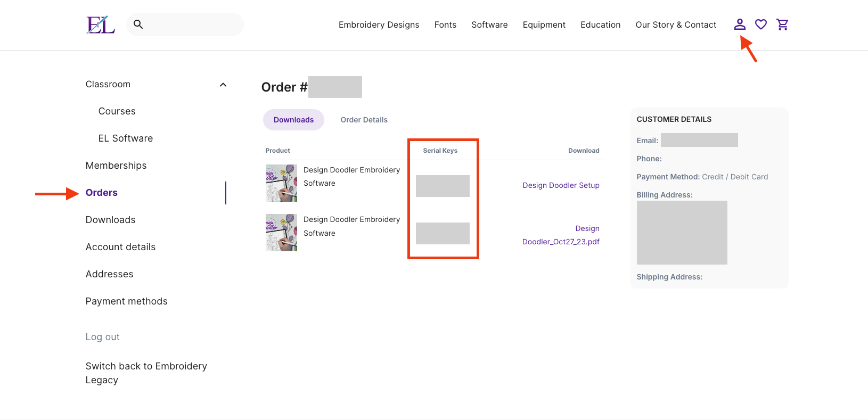This screenshot has width=868, height=420.
Task: Open the wishlist heart icon
Action: coord(761,24)
